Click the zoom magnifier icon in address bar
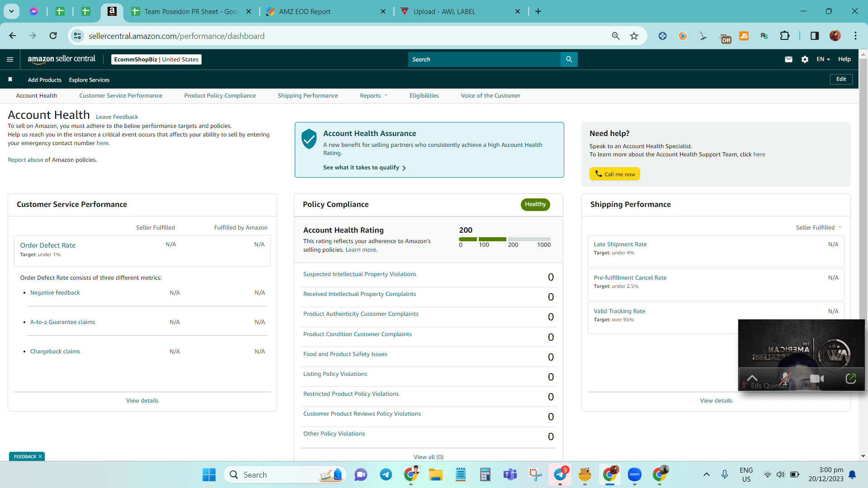 pyautogui.click(x=616, y=36)
